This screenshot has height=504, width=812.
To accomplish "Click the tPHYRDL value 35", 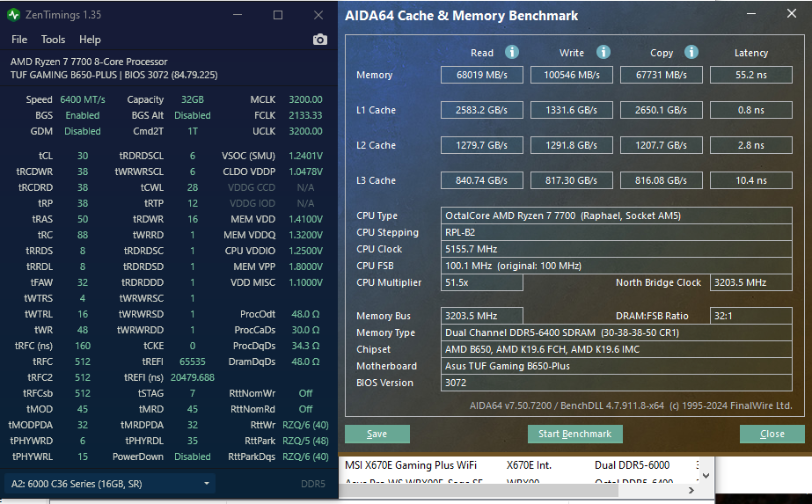I will 192,441.
